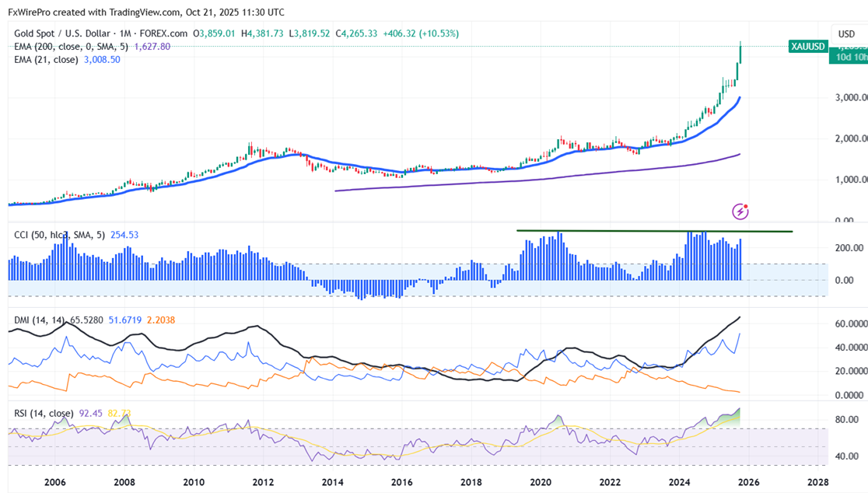The height and width of the screenshot is (493, 868).
Task: Click the EMA 200 value 1,627.80
Action: [152, 47]
